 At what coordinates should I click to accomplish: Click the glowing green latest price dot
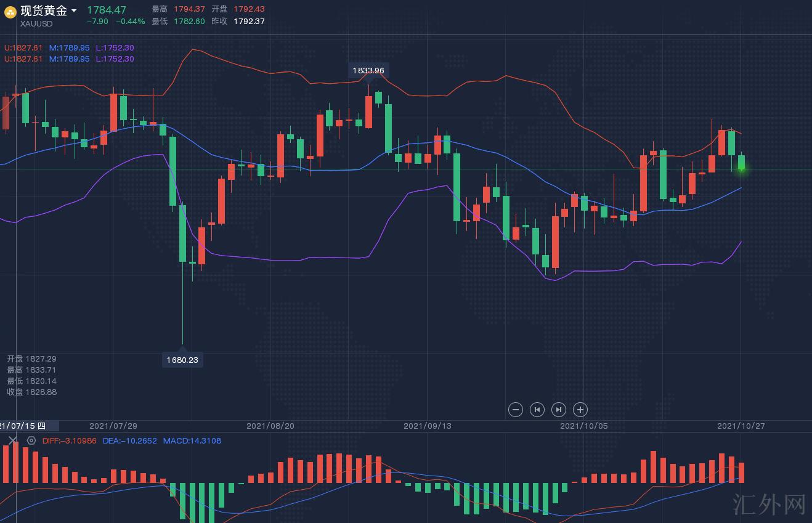coord(741,169)
